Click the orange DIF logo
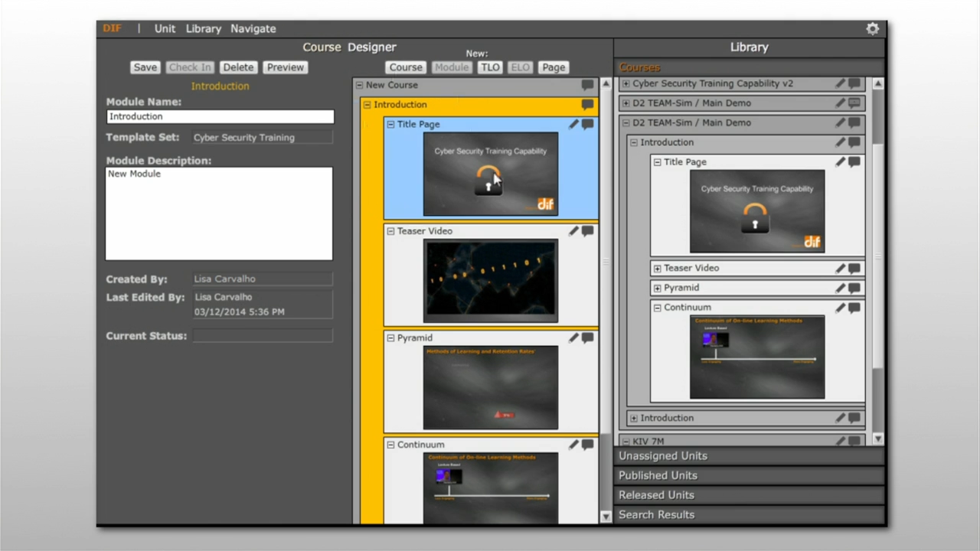980x551 pixels. pyautogui.click(x=112, y=28)
